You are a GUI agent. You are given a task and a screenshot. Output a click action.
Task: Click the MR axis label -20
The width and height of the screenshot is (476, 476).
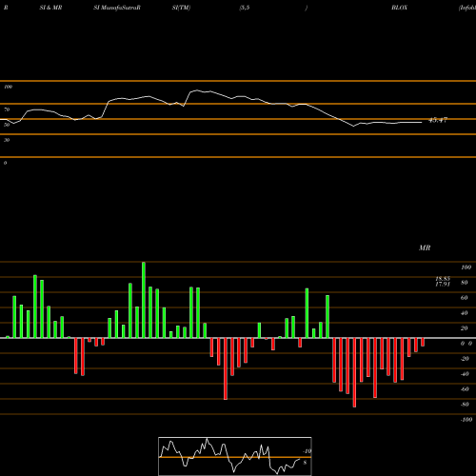coord(465,359)
